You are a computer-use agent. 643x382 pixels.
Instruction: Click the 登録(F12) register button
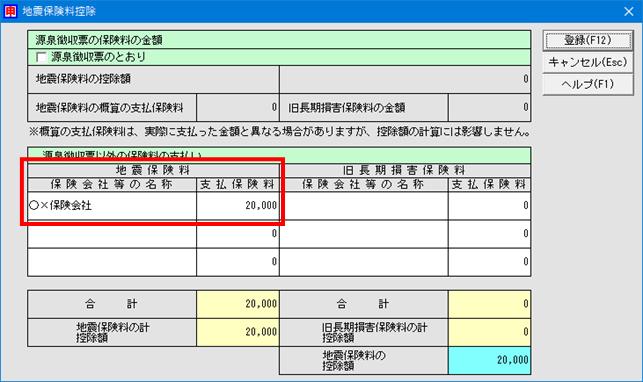click(588, 40)
